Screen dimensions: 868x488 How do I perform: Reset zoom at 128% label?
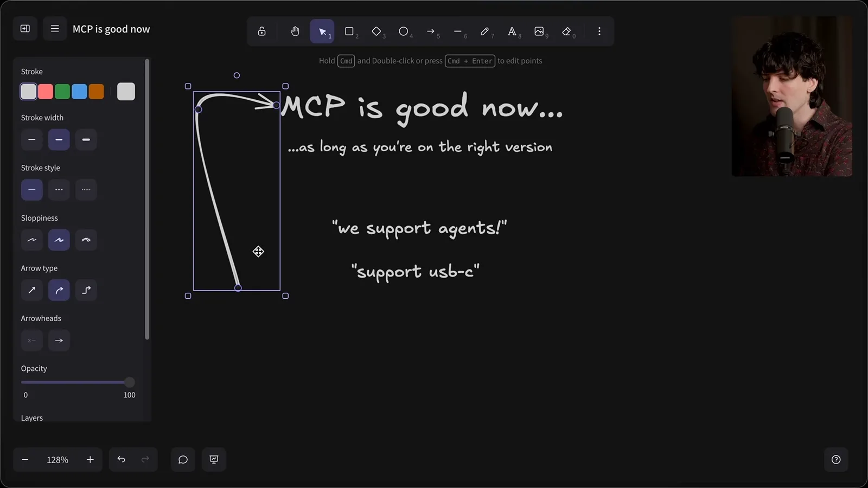point(58,460)
